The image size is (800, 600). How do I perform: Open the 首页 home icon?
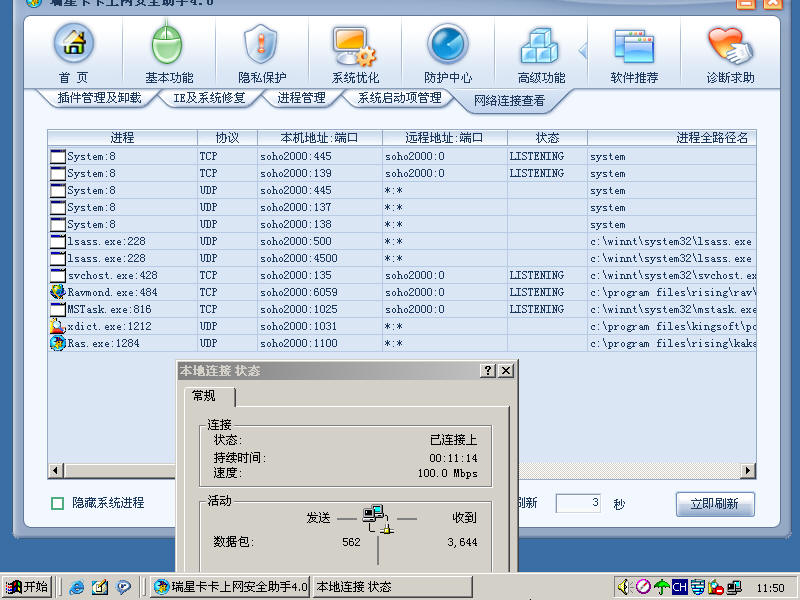[73, 46]
